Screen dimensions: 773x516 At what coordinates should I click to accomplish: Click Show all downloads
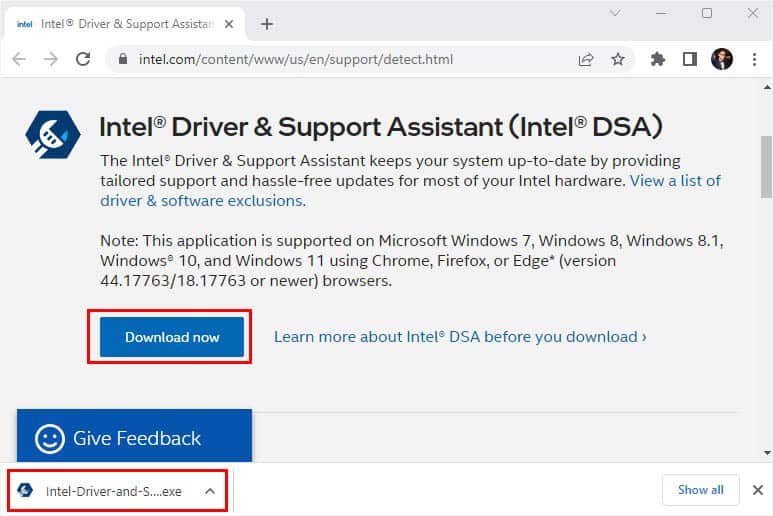[701, 490]
